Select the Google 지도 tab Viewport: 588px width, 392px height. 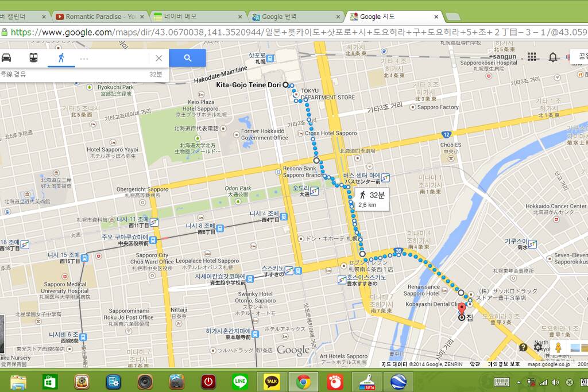tap(394, 17)
